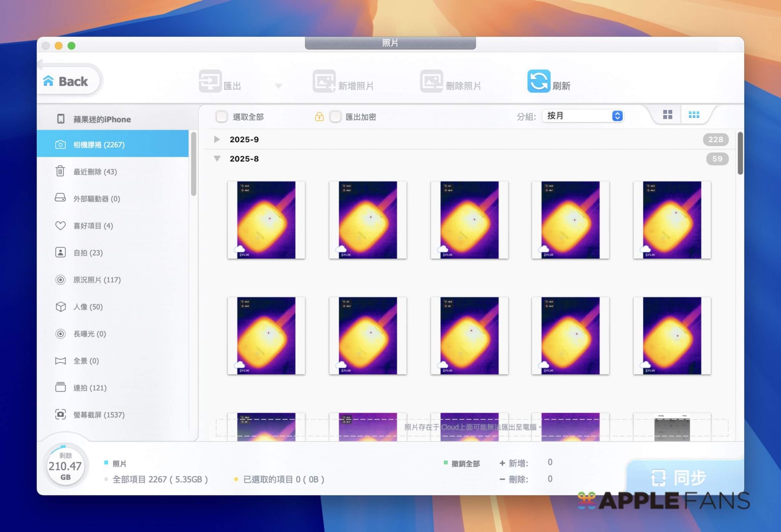This screenshot has width=781, height=532.
Task: Switch to small grid view icon
Action: pos(694,115)
